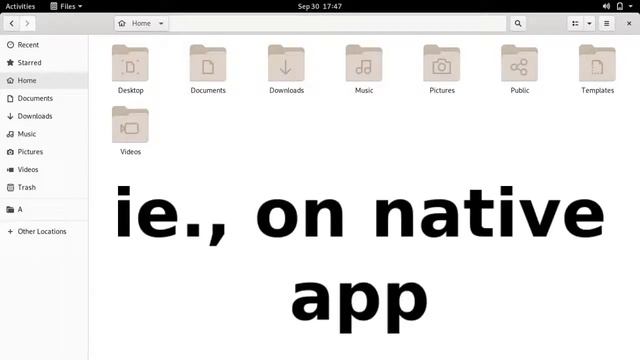Open the Files app menu in top bar
This screenshot has height=360, width=640.
(66, 6)
